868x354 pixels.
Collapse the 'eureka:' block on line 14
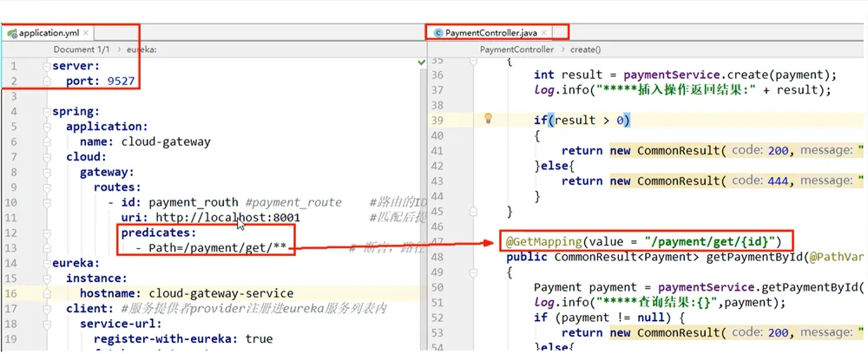tap(47, 263)
